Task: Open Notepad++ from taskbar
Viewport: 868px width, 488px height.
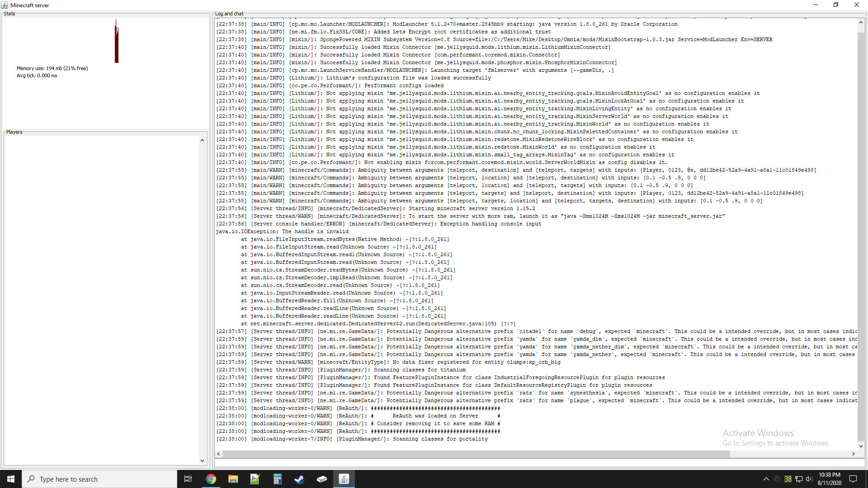Action: (255, 479)
